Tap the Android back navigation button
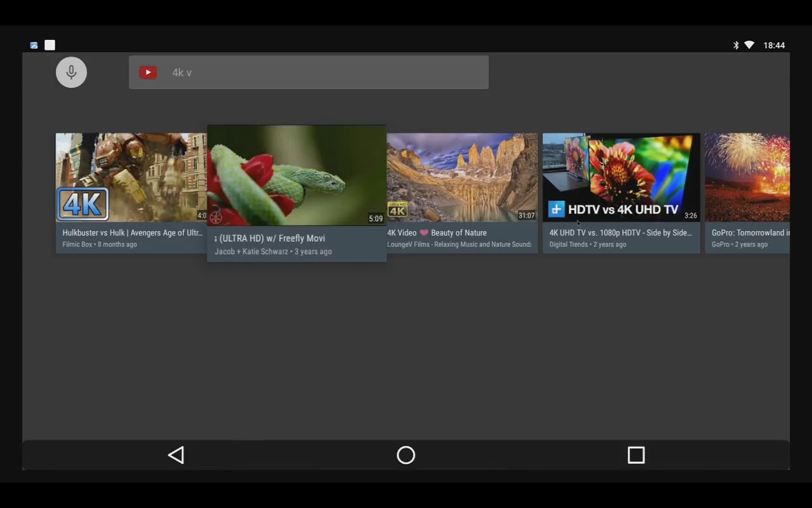Image resolution: width=812 pixels, height=508 pixels. (176, 455)
